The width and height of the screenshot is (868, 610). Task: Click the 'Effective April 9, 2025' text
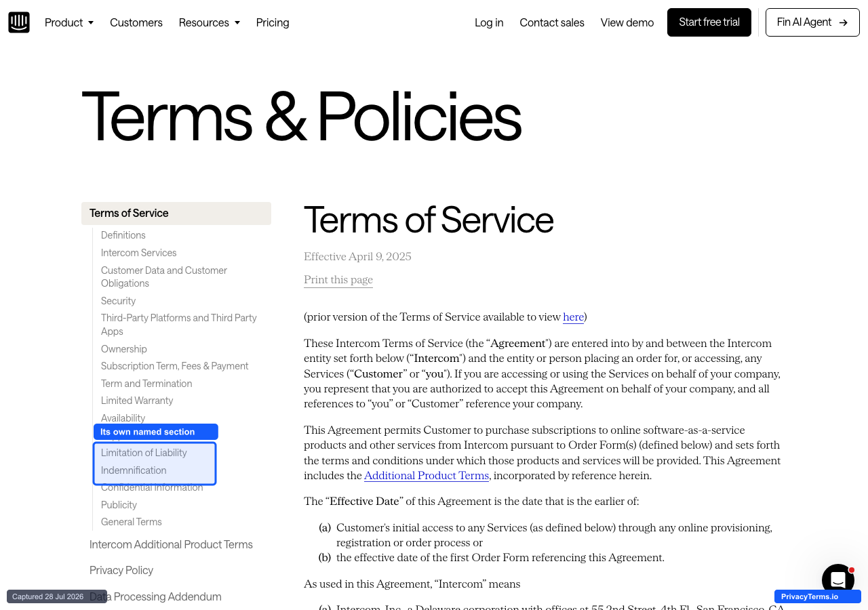(357, 256)
